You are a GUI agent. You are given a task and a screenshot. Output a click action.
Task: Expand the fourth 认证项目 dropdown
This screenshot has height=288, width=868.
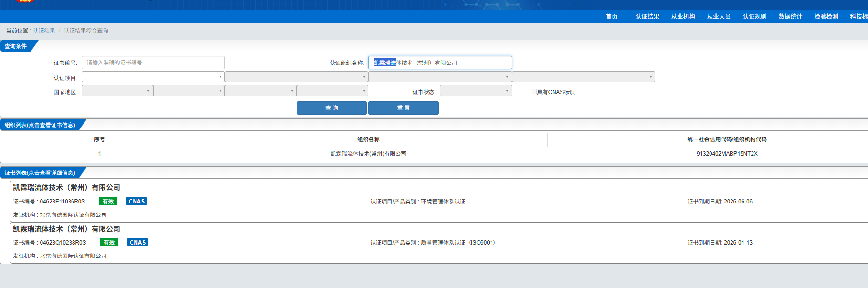584,77
